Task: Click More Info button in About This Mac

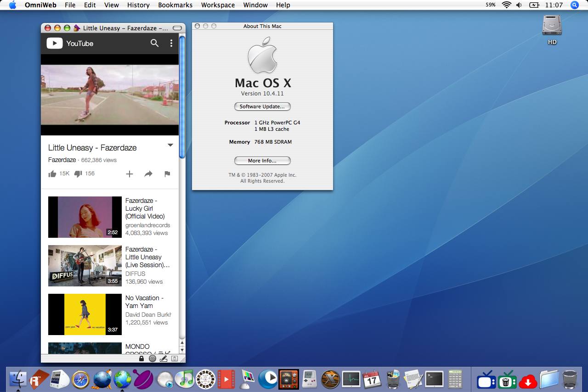Action: click(x=262, y=161)
